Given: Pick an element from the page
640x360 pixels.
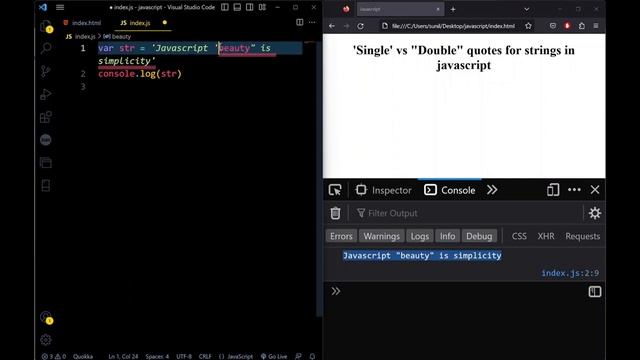Looking at the screenshot, I should 335,190.
